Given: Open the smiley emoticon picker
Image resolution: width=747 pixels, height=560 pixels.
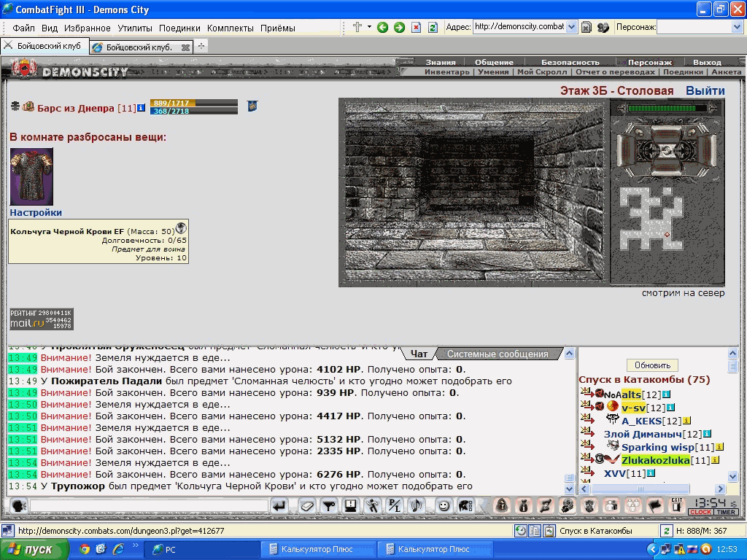Looking at the screenshot, I should (x=444, y=506).
